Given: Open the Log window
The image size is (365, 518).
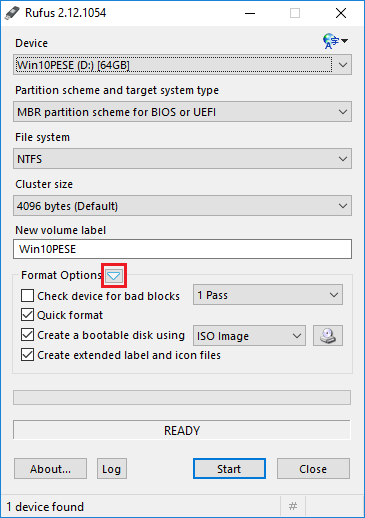Looking at the screenshot, I should (112, 469).
